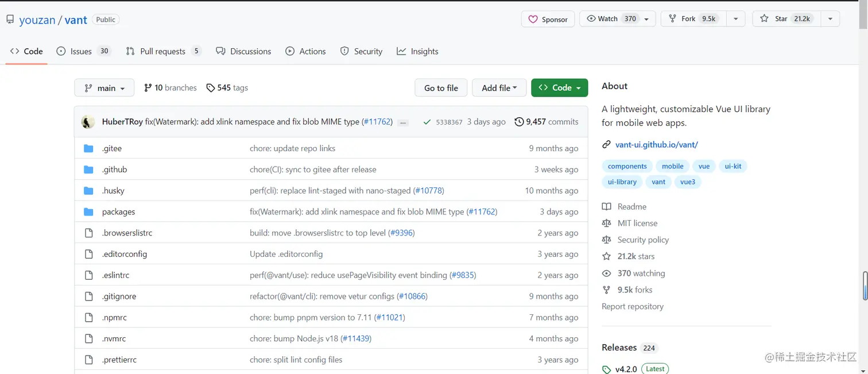This screenshot has width=868, height=374.
Task: Open the dropdown arrow beside Fork
Action: (735, 19)
